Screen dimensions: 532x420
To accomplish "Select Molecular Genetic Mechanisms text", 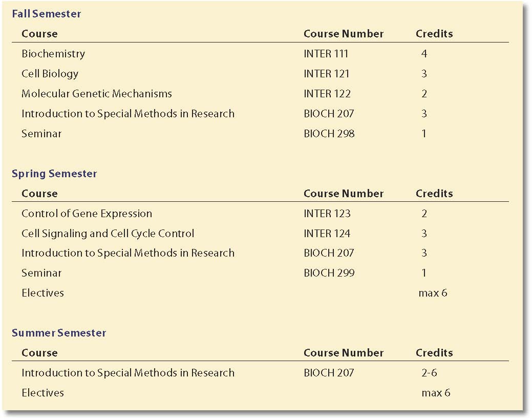I will [x=97, y=94].
